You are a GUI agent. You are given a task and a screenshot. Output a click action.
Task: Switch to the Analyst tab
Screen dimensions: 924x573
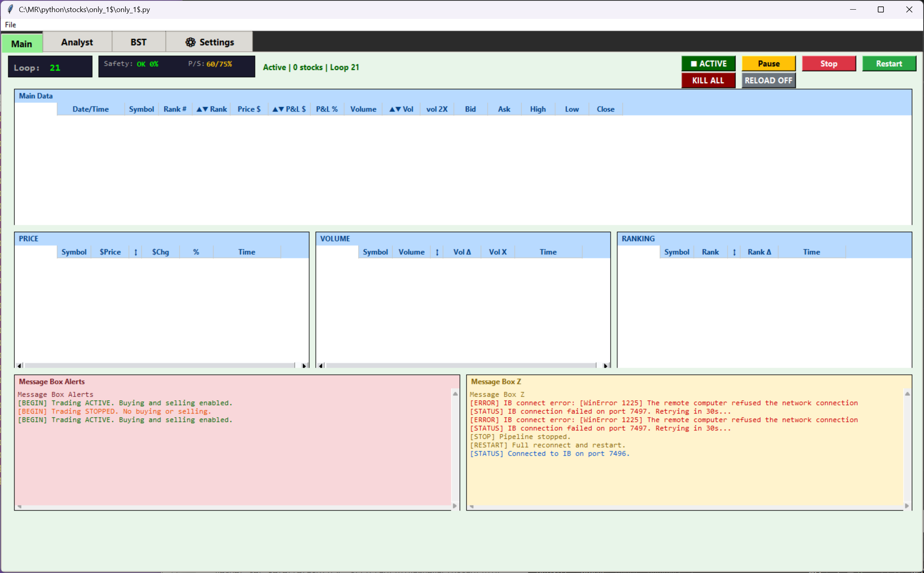(x=77, y=42)
